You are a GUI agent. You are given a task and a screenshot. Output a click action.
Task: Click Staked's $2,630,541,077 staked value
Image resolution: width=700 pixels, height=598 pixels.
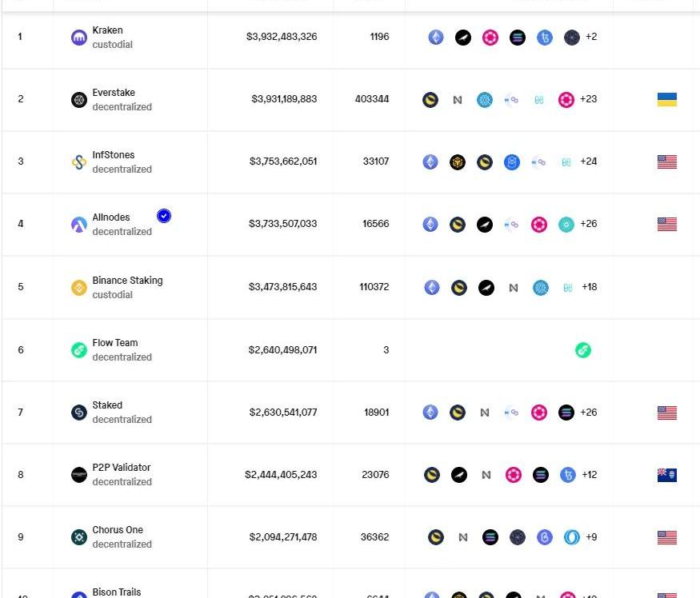(282, 413)
